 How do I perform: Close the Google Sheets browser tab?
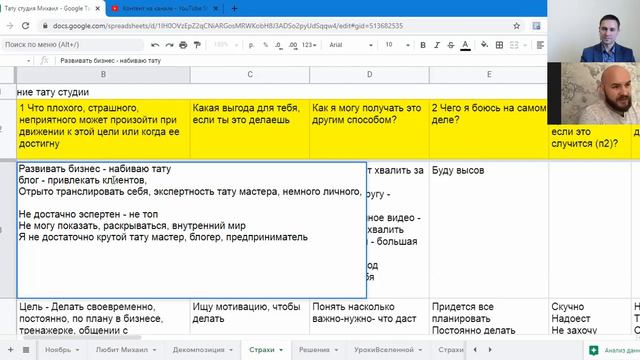click(98, 8)
